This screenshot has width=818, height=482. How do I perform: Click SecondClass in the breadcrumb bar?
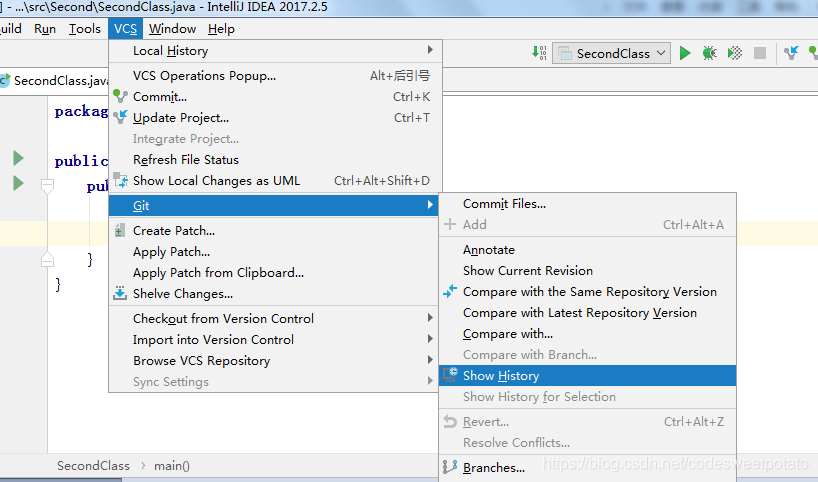pyautogui.click(x=93, y=466)
